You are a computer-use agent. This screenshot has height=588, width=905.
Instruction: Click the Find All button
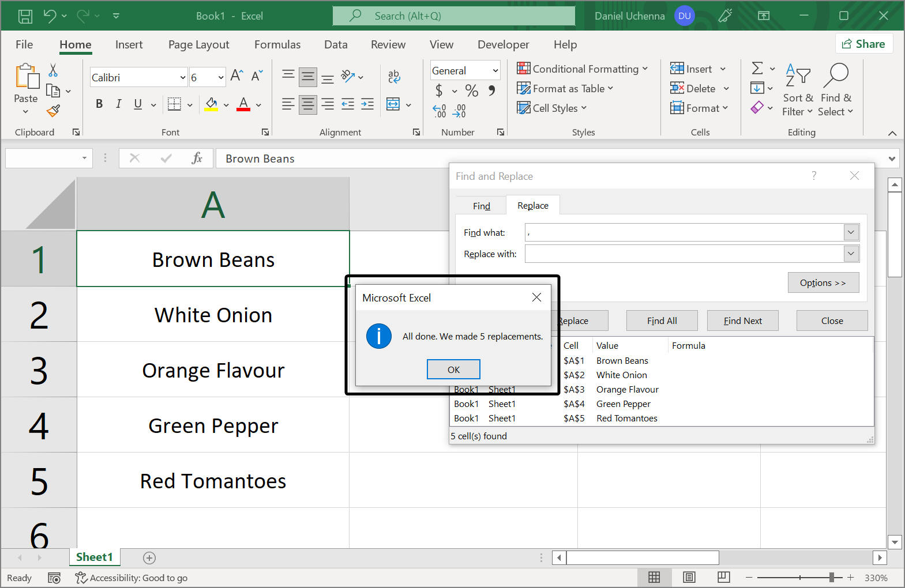(x=662, y=321)
